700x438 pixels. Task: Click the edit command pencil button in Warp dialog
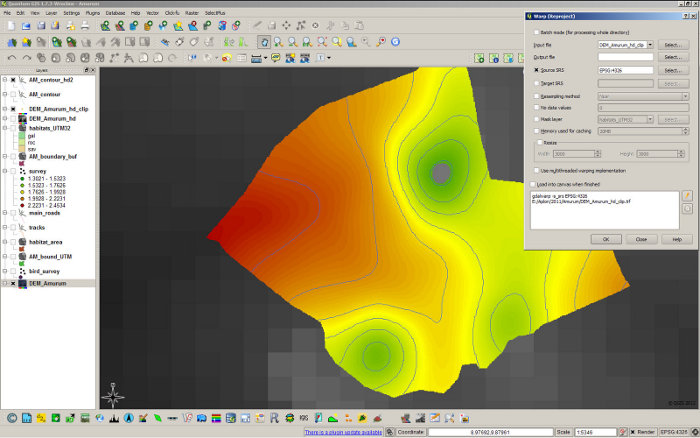pyautogui.click(x=686, y=194)
